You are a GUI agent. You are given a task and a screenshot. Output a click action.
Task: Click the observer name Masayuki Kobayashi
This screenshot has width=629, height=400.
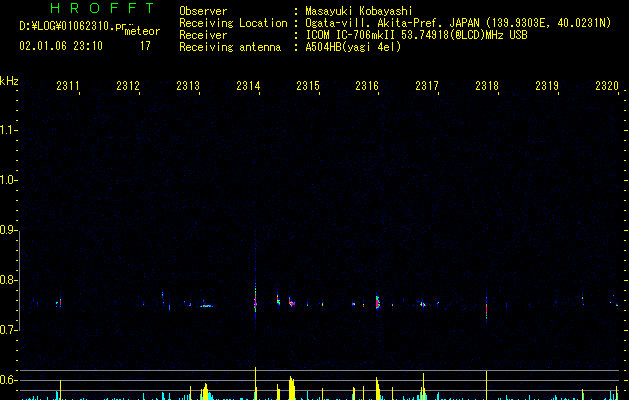(359, 11)
